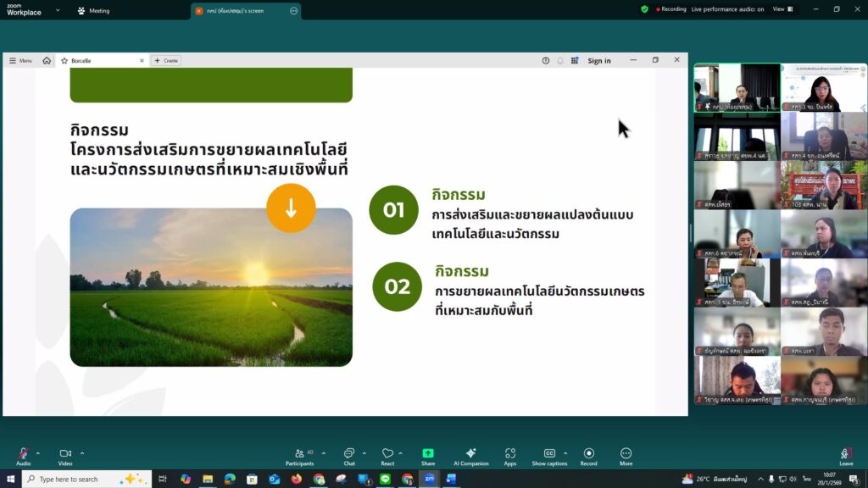Click the green encryption shield icon
This screenshot has width=868, height=488.
click(x=644, y=9)
